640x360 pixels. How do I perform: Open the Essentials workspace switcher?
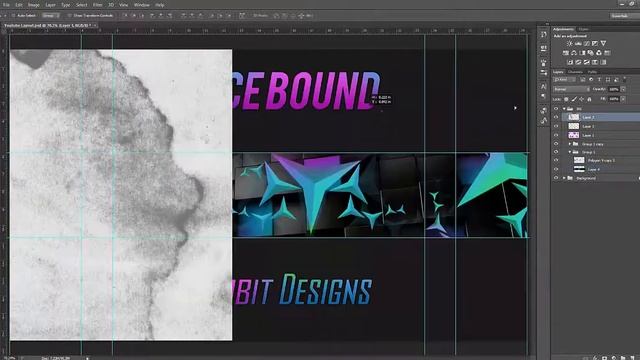click(x=624, y=16)
